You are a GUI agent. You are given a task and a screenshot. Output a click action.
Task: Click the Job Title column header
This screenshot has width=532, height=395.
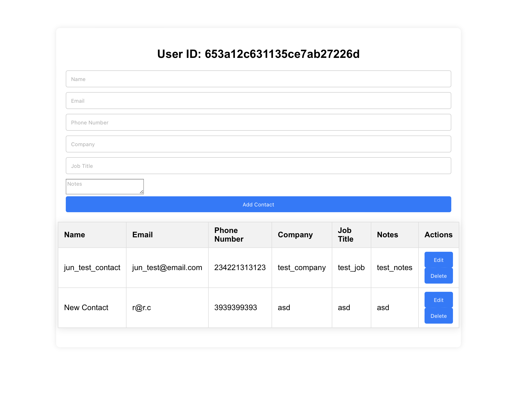pyautogui.click(x=352, y=235)
